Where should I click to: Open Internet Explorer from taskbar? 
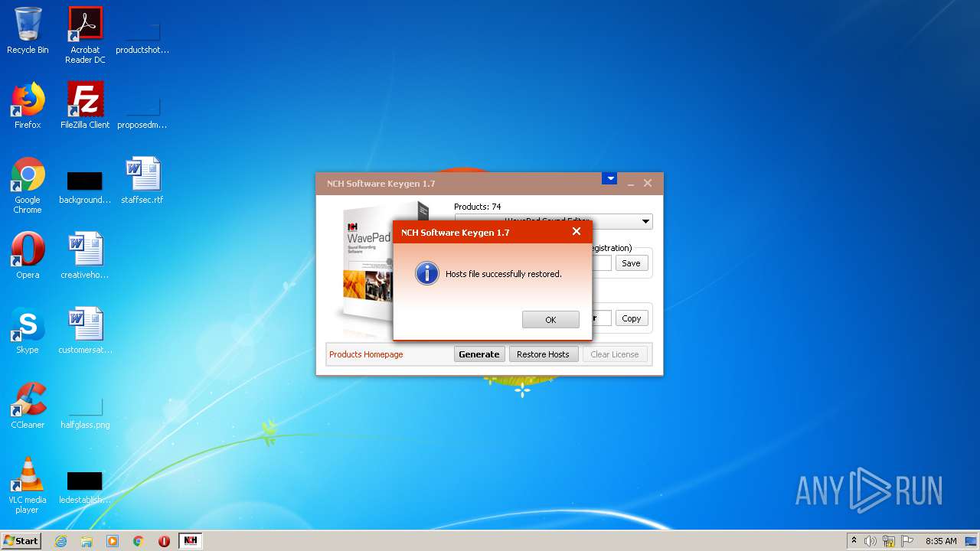coord(60,541)
